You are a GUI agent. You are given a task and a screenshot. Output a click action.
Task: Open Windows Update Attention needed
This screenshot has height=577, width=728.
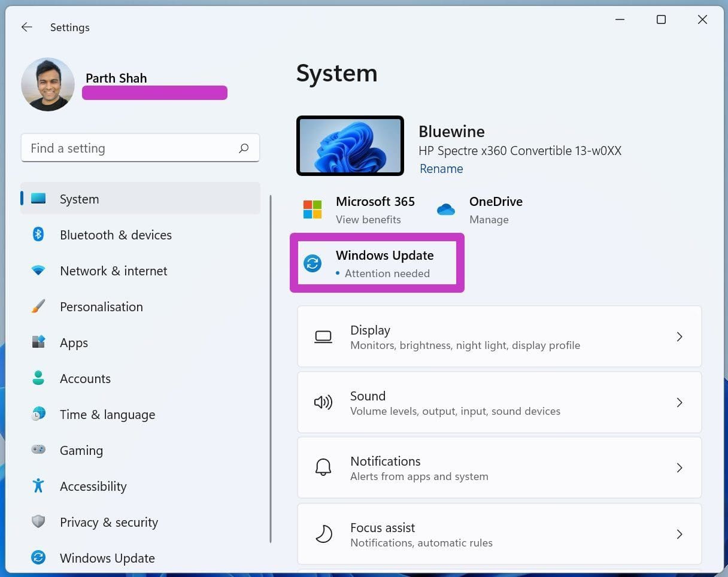377,263
